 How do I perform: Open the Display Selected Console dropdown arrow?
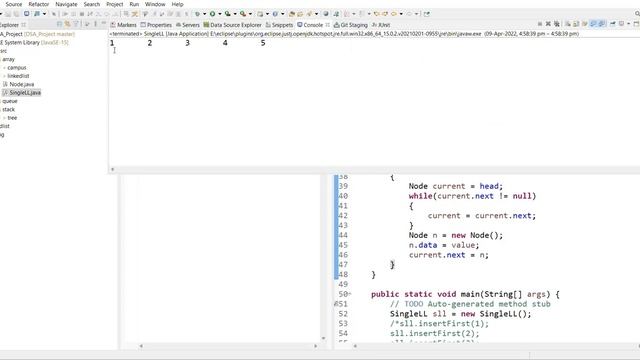(629, 24)
